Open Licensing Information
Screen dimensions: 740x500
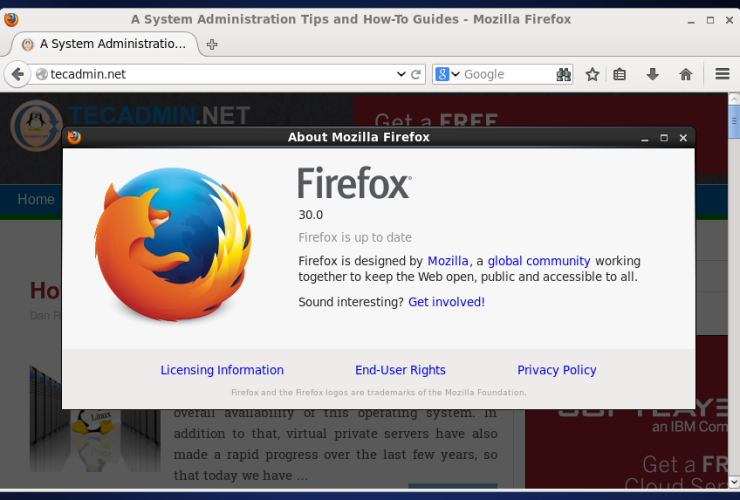pos(222,370)
